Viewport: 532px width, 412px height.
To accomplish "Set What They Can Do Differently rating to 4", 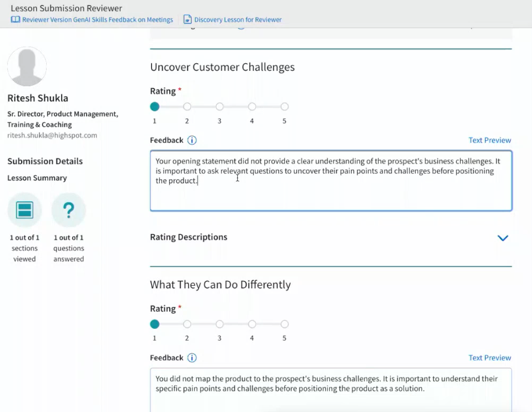I will click(x=252, y=325).
